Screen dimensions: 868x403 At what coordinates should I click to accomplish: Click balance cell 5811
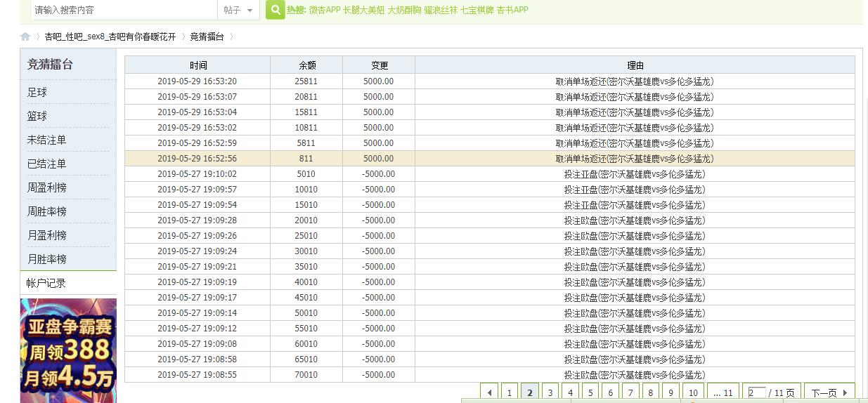tap(306, 143)
